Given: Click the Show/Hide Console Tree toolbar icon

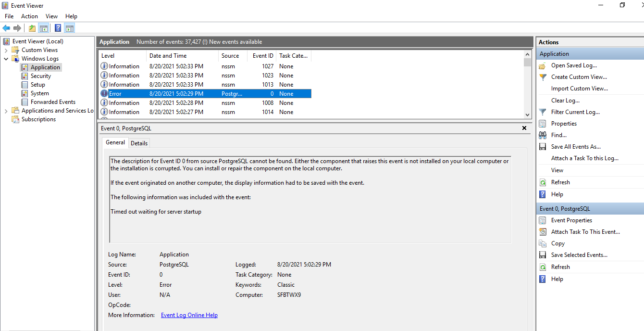Looking at the screenshot, I should pyautogui.click(x=44, y=28).
